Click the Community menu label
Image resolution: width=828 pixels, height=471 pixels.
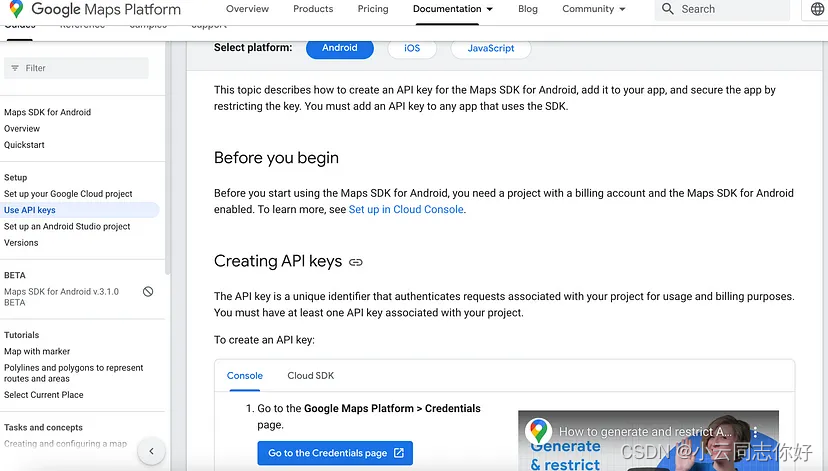pos(588,9)
